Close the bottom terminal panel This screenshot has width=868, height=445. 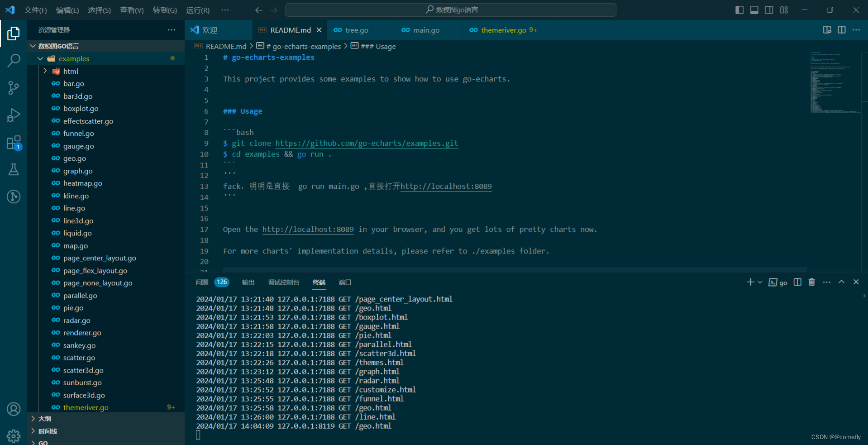[x=856, y=282]
